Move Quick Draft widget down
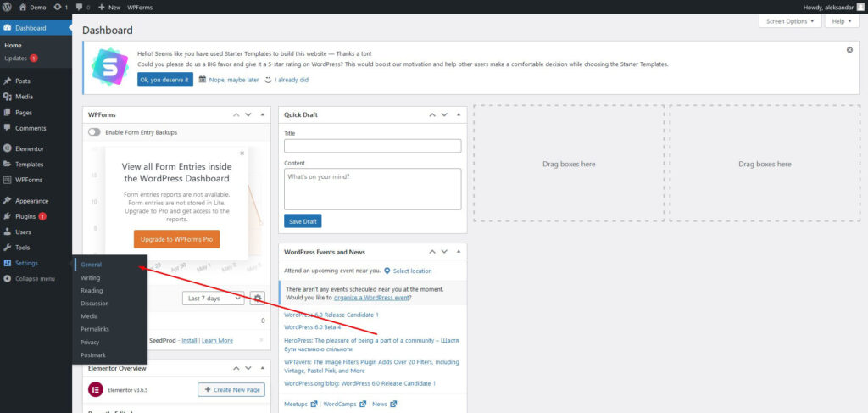868x413 pixels. (444, 114)
